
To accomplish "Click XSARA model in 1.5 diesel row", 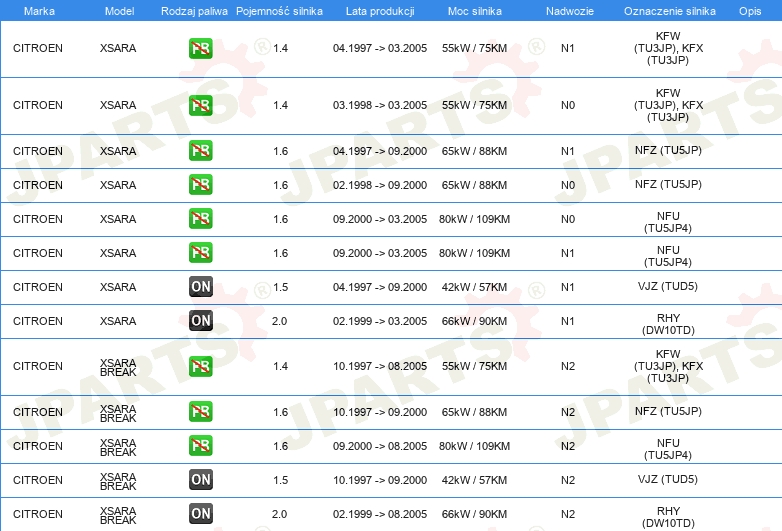I will (x=118, y=287).
